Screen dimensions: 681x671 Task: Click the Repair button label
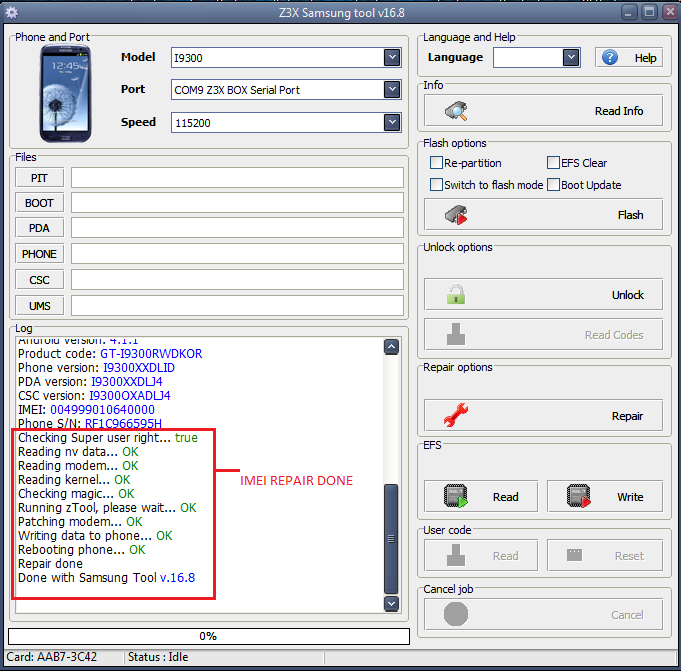(x=627, y=416)
